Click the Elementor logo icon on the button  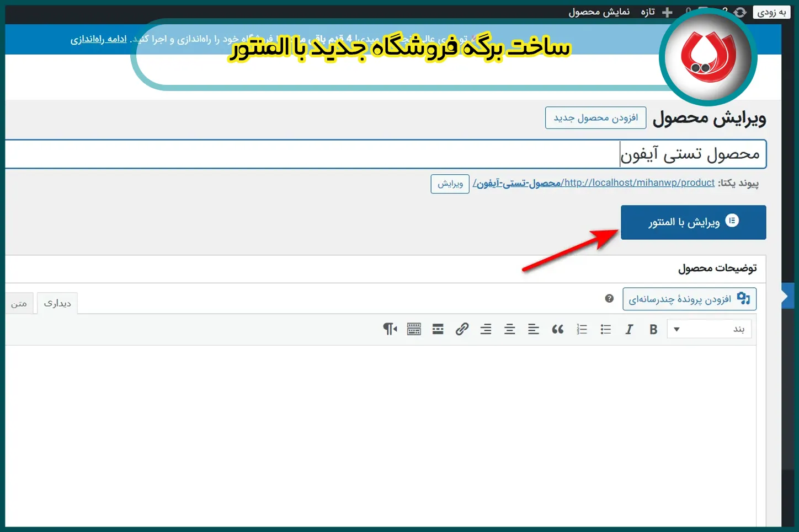click(732, 221)
